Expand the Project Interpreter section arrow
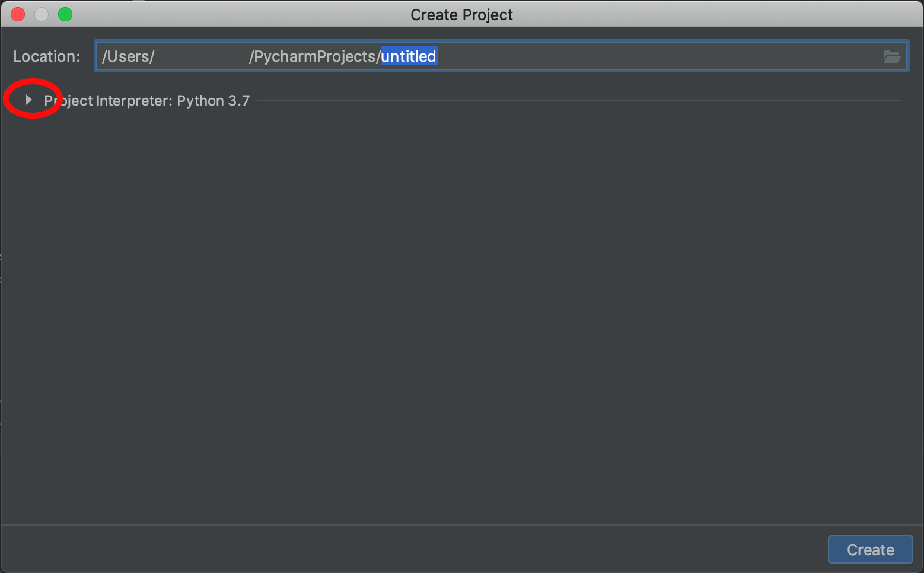This screenshot has width=924, height=573. (x=28, y=100)
